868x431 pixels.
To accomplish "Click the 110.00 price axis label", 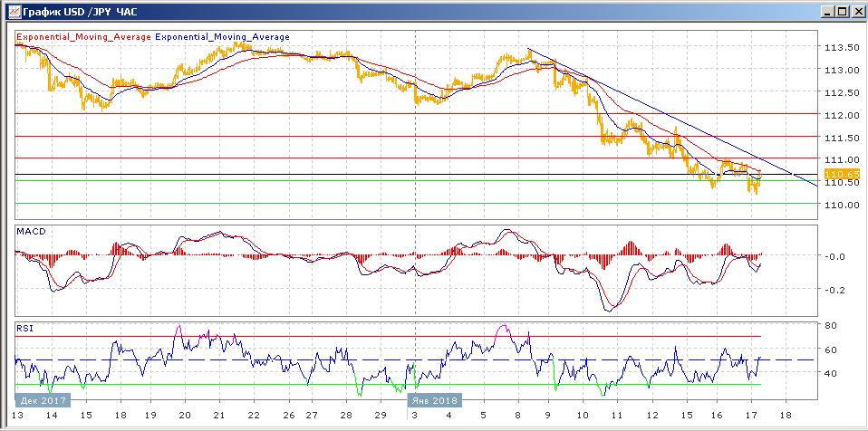I will pos(842,205).
